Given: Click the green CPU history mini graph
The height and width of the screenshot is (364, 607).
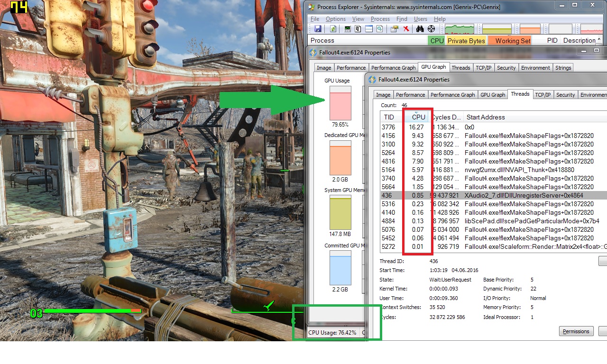Looking at the screenshot, I should pyautogui.click(x=459, y=29).
